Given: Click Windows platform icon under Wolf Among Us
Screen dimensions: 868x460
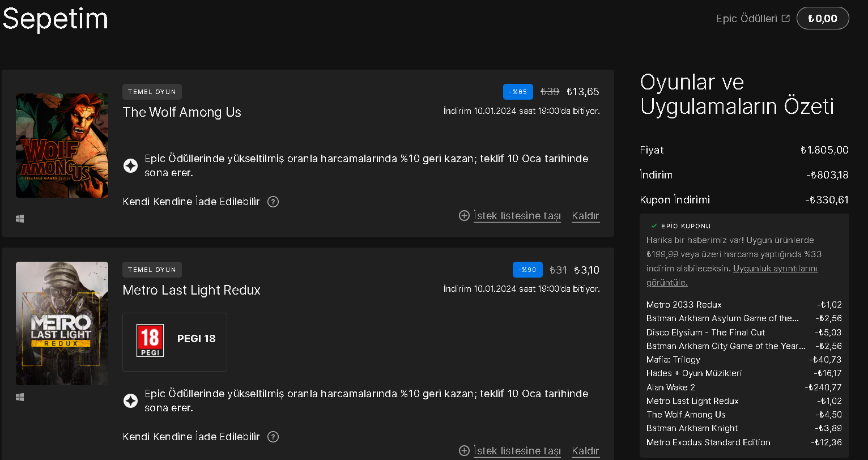Looking at the screenshot, I should (x=20, y=219).
